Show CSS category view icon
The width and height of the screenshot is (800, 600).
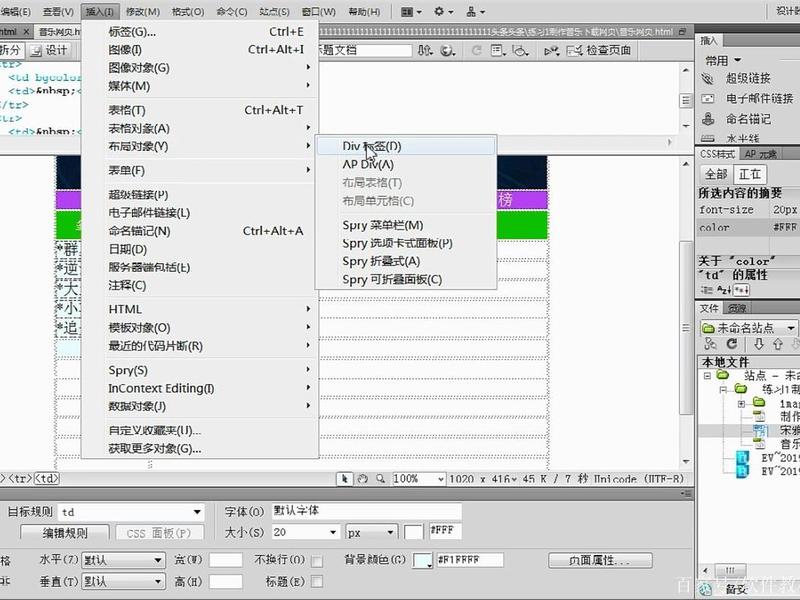coord(707,290)
